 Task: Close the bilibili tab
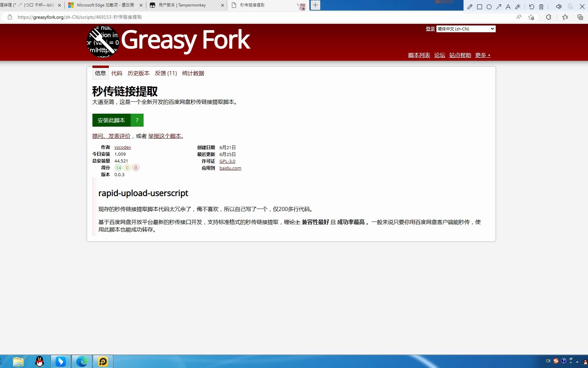pos(60,5)
